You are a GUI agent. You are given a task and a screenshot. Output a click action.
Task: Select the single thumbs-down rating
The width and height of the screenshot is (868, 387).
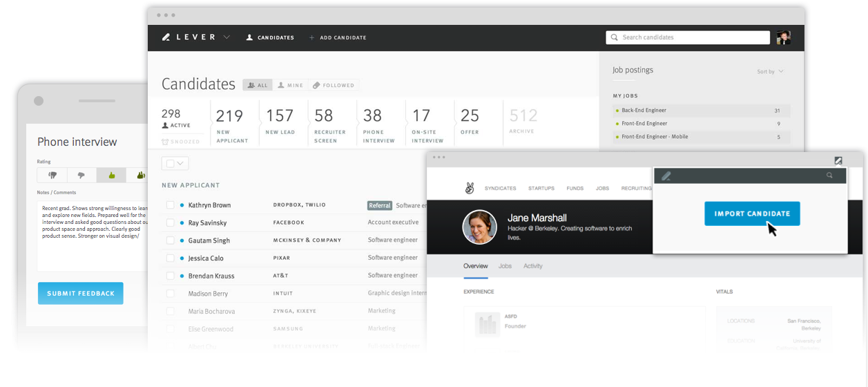pyautogui.click(x=81, y=176)
